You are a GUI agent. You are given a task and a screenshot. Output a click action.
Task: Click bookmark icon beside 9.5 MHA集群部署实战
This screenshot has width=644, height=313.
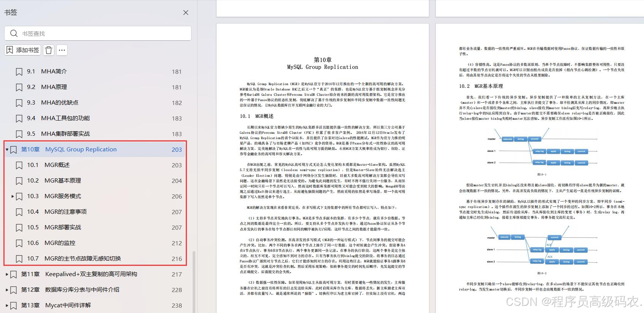[x=19, y=134]
